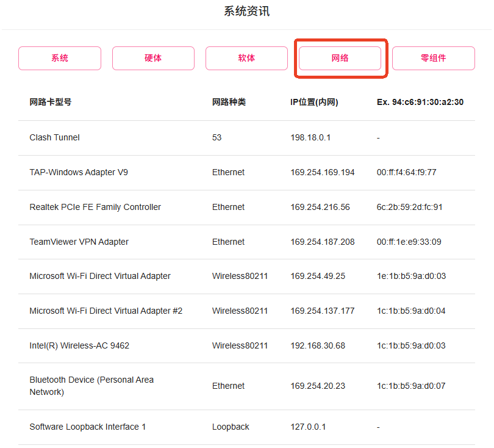The image size is (494, 448).
Task: Click MAC address 6c:2b:59:2d:fc:91
Action: [x=410, y=207]
